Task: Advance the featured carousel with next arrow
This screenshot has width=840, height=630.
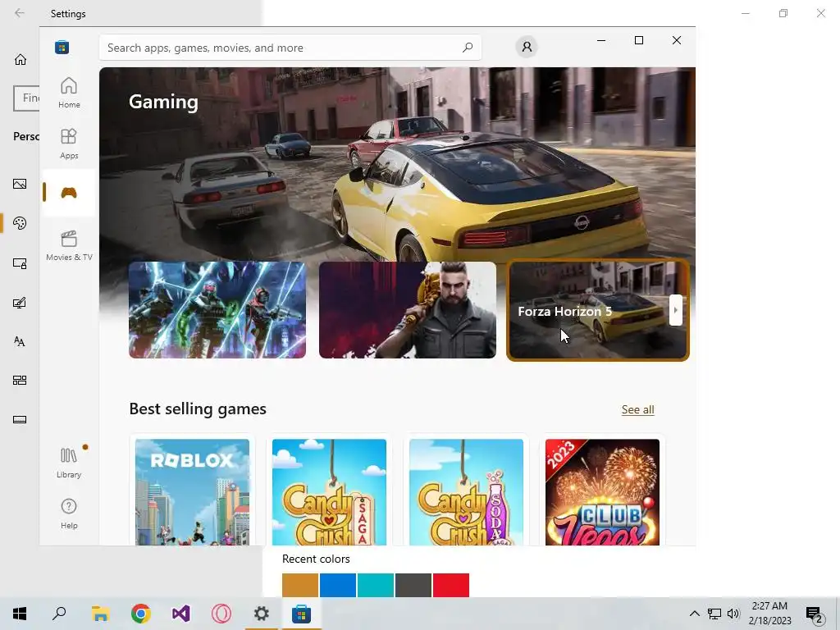Action: coord(676,310)
